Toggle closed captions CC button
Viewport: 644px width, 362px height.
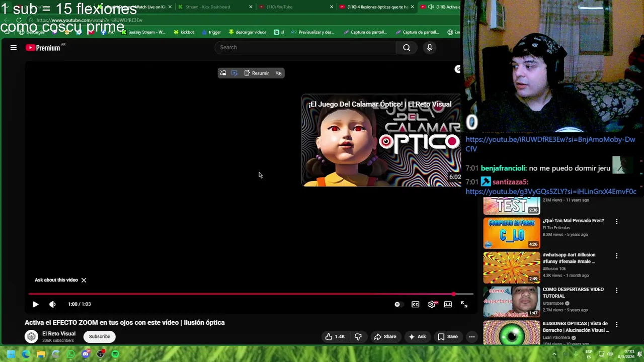[415, 304]
